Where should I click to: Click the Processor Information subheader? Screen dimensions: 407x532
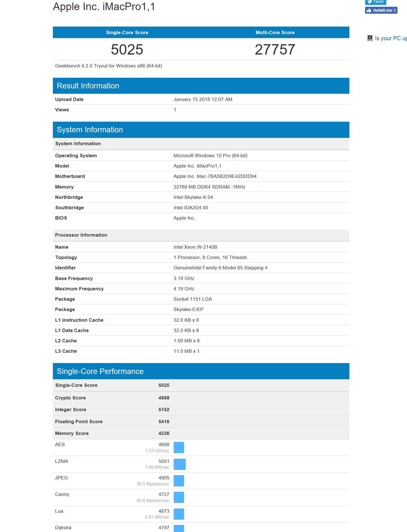pos(201,235)
